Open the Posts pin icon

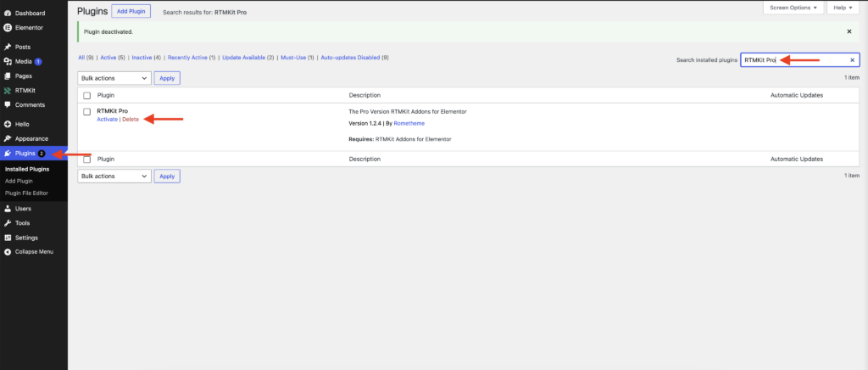point(8,47)
